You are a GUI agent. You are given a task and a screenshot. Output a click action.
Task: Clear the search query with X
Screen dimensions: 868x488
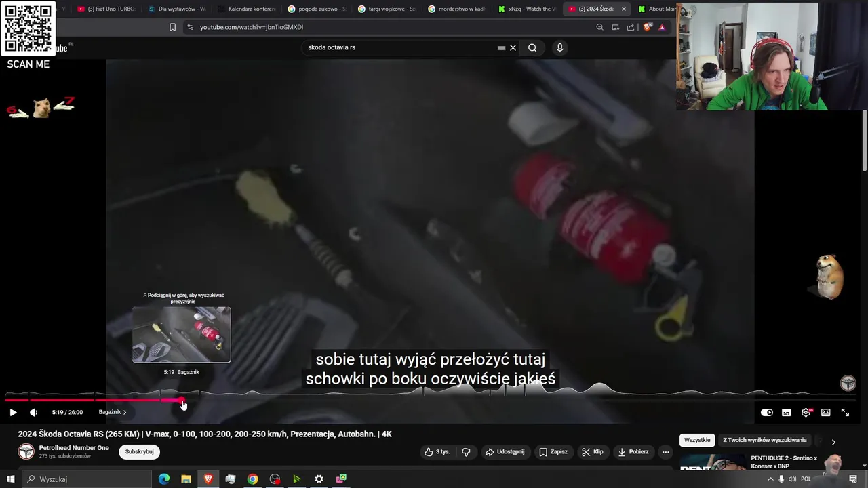click(x=513, y=47)
